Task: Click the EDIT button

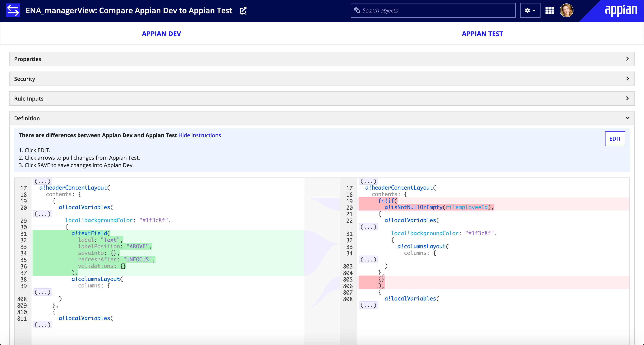Action: [615, 139]
